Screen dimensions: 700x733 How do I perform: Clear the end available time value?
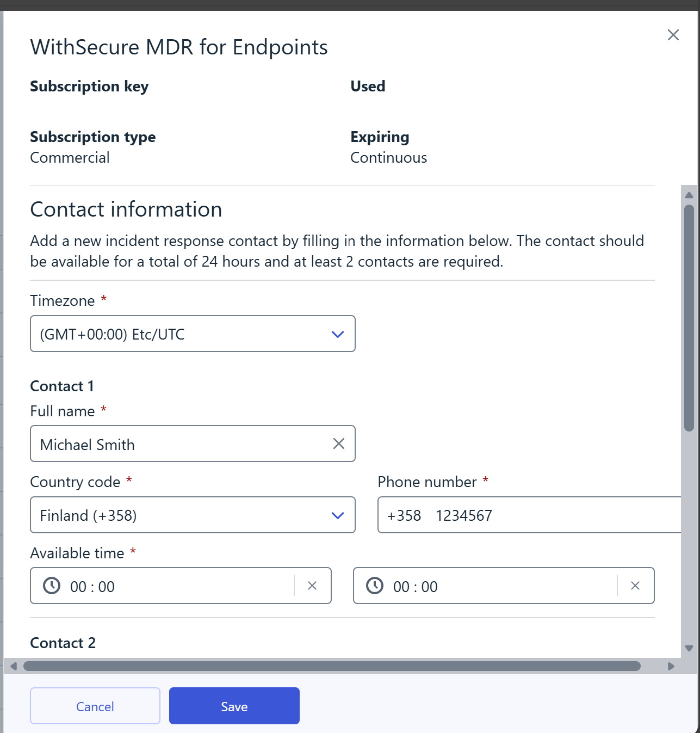click(x=635, y=586)
